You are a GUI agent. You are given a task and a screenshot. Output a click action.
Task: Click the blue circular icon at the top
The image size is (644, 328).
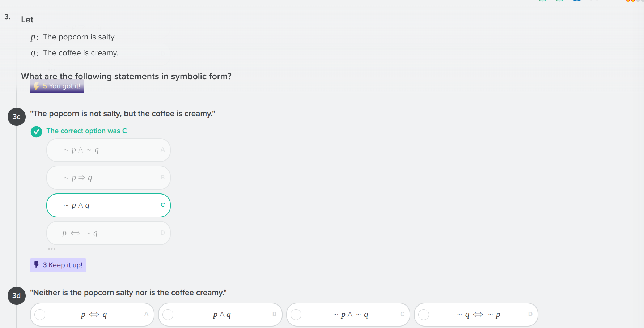pos(577,0)
